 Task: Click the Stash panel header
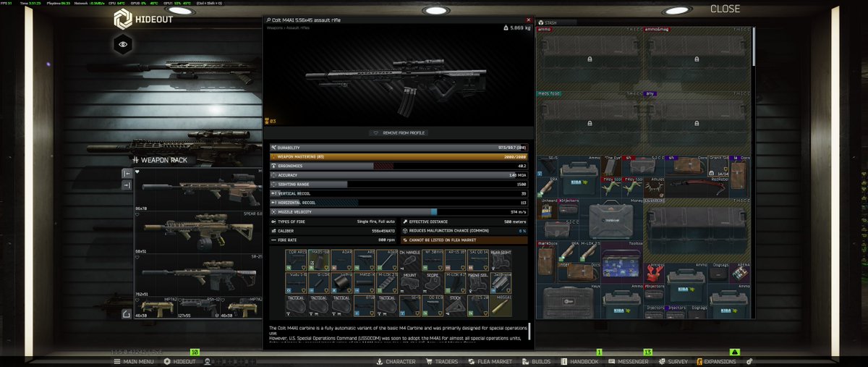[x=556, y=22]
